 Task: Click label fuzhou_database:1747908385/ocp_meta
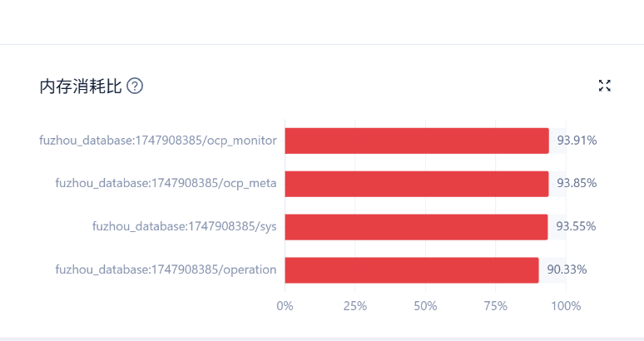[166, 183]
